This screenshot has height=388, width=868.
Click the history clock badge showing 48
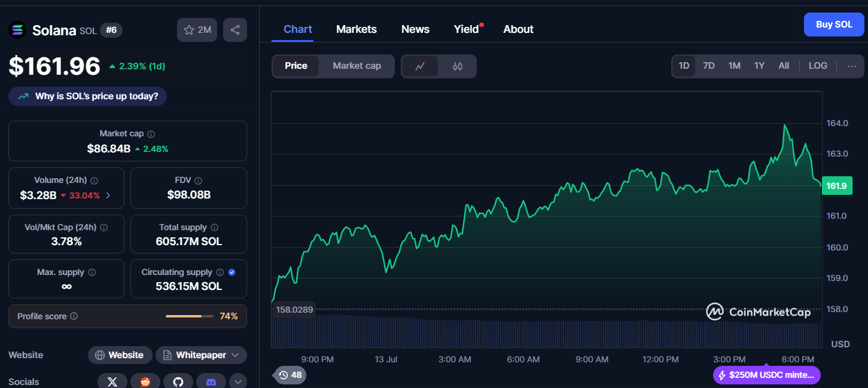click(x=290, y=375)
